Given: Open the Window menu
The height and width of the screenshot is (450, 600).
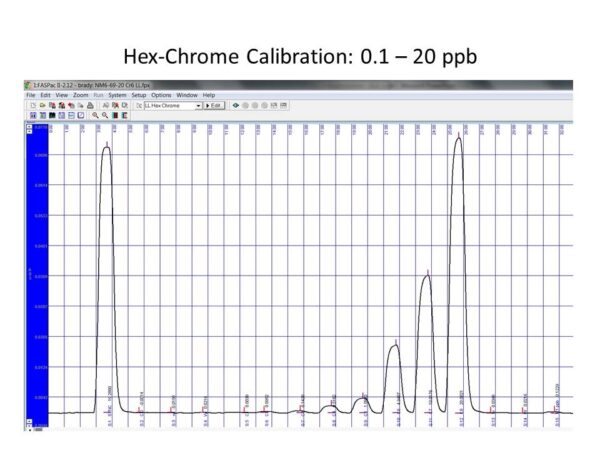Looking at the screenshot, I should [186, 95].
